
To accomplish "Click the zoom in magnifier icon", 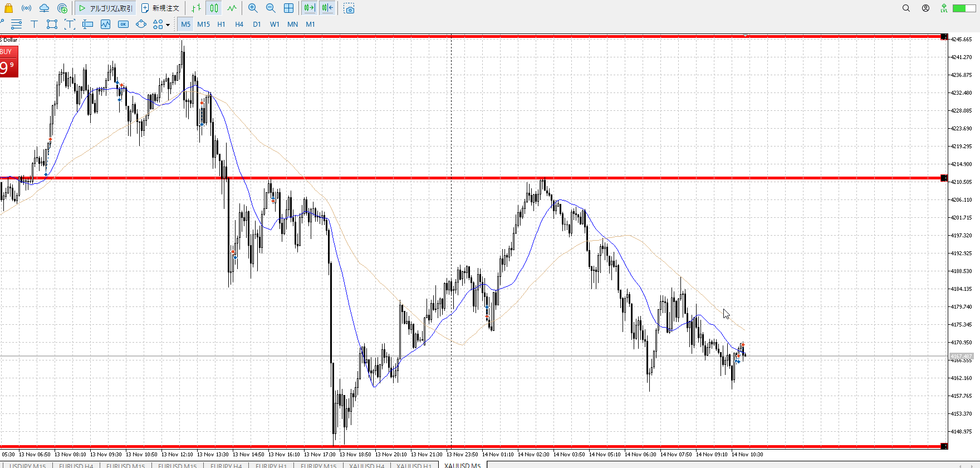I will 253,8.
